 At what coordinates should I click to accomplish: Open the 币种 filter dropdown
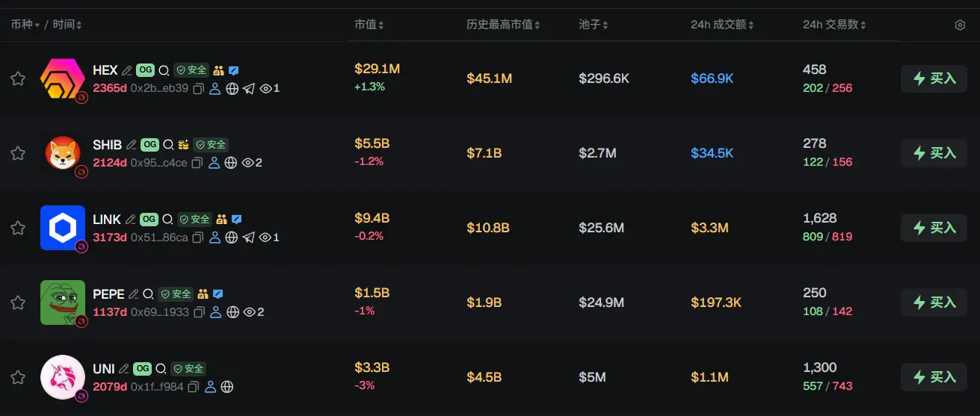(x=25, y=25)
